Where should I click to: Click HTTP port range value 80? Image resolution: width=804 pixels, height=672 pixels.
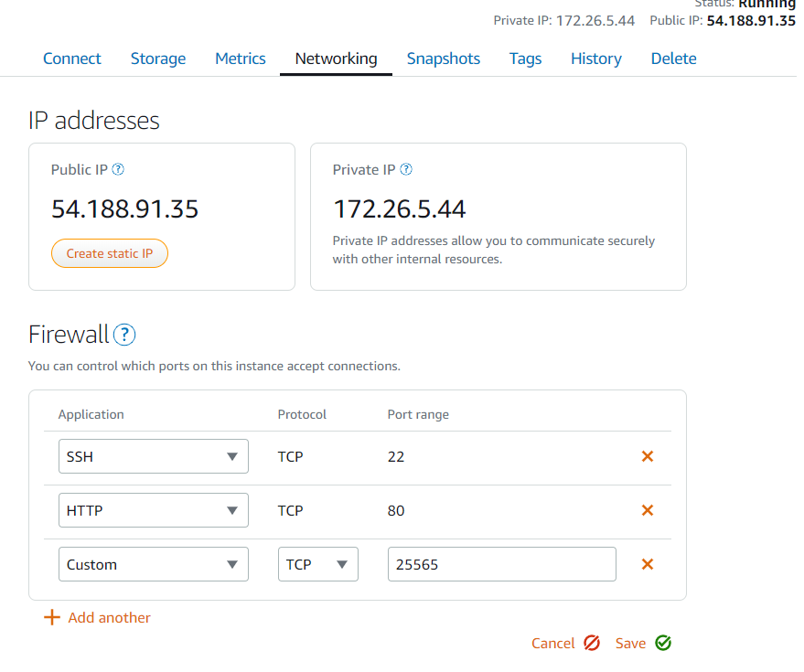pos(396,510)
